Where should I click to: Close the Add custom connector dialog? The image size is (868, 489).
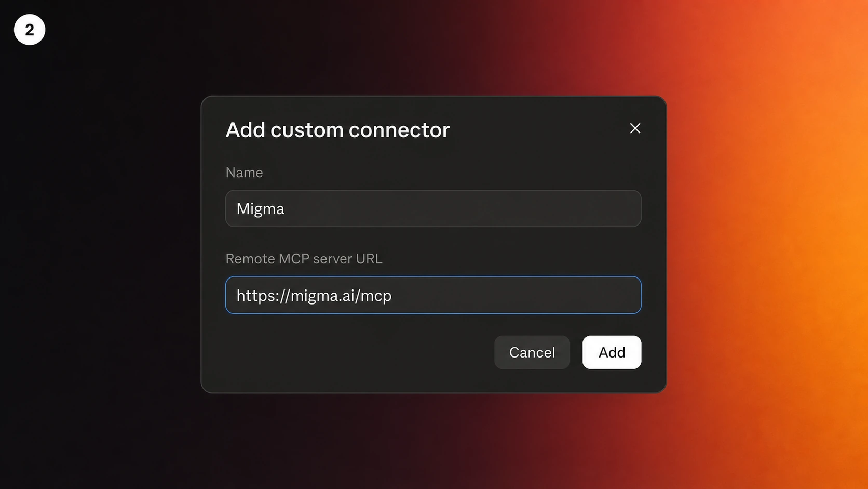[x=635, y=128]
